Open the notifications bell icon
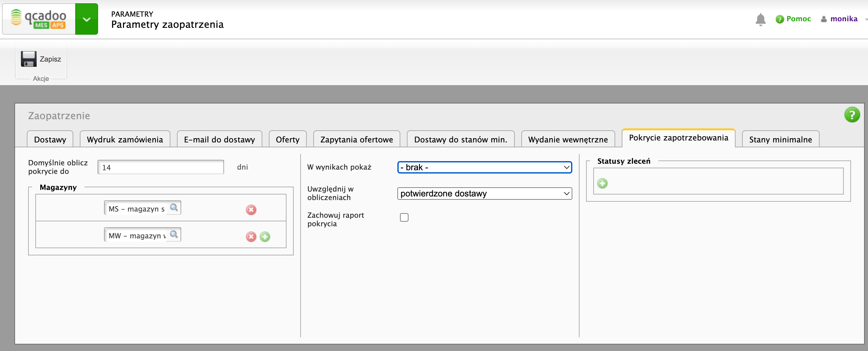This screenshot has height=351, width=868. [760, 19]
